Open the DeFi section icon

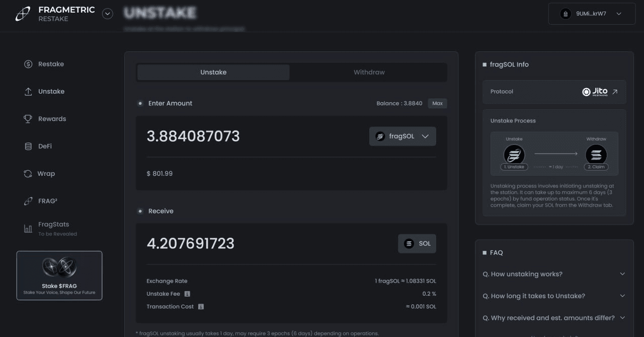(29, 146)
